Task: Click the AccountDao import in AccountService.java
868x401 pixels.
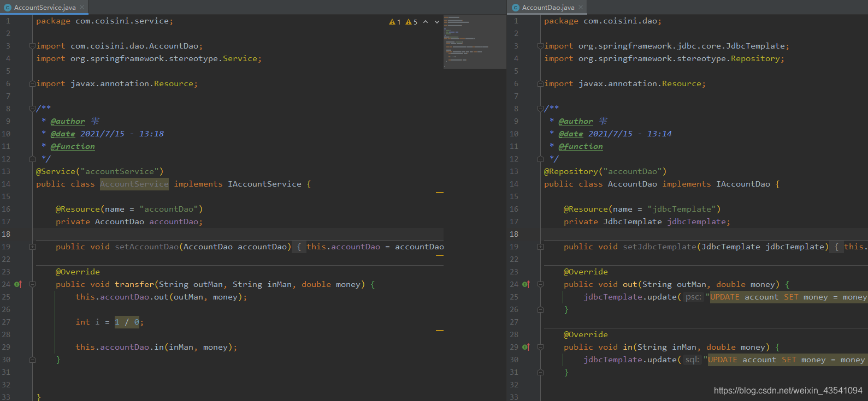Action: [x=120, y=46]
